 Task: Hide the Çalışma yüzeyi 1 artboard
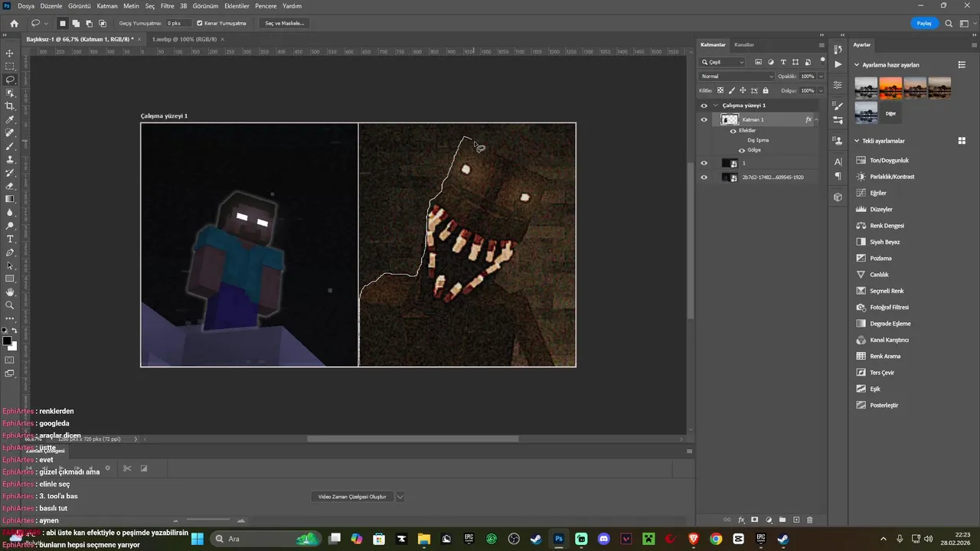[704, 106]
